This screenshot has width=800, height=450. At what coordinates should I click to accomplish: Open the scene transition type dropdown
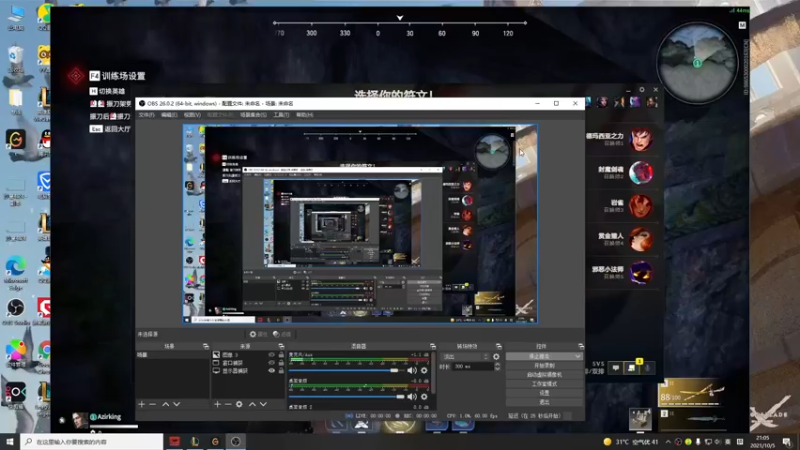[465, 357]
